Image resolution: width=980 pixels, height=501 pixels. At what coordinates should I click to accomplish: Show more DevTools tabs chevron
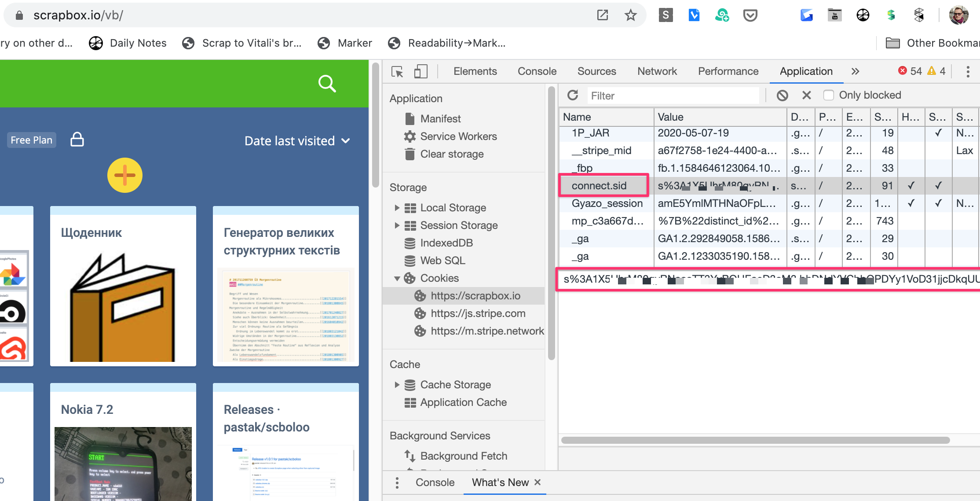pos(855,71)
